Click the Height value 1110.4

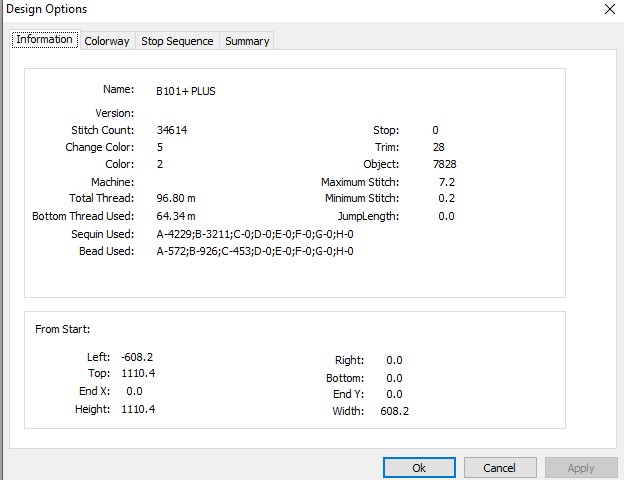pos(138,409)
